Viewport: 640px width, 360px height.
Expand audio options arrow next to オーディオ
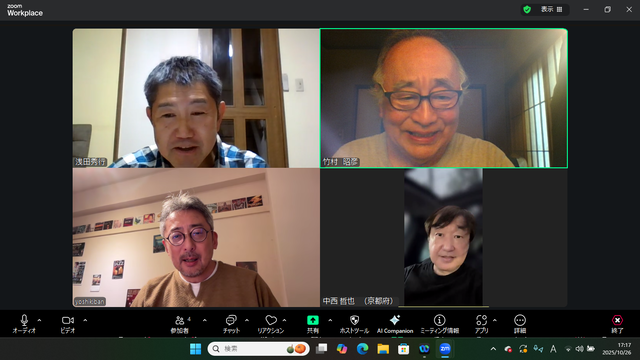click(x=40, y=320)
